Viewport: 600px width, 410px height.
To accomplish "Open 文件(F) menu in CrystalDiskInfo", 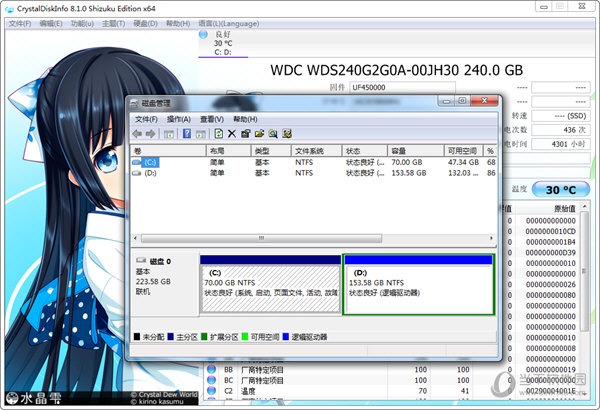I will coord(20,24).
